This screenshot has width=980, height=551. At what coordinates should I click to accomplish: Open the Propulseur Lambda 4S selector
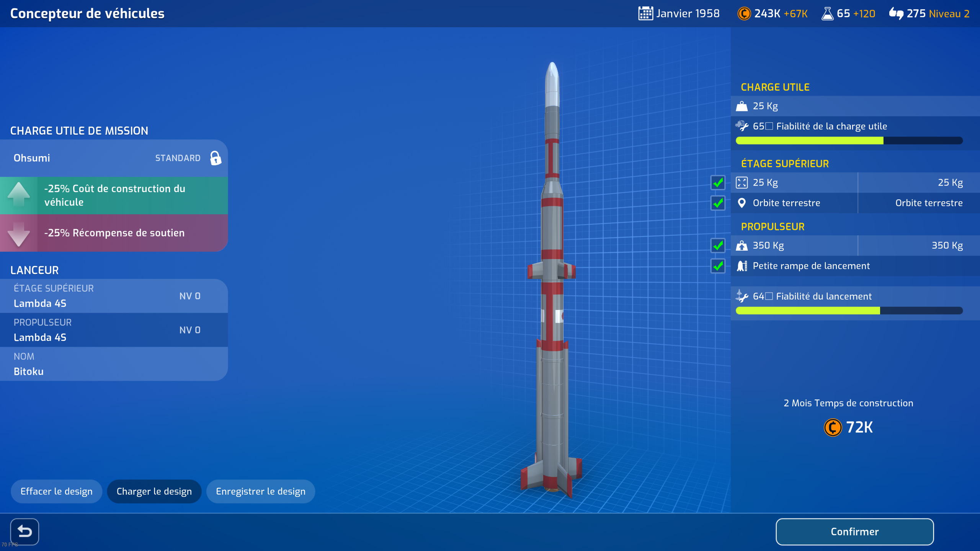tap(114, 330)
